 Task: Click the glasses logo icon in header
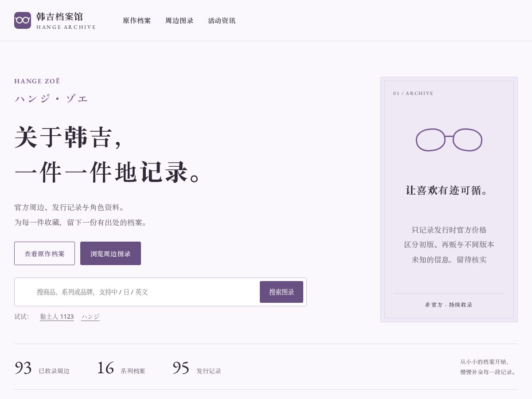(23, 20)
